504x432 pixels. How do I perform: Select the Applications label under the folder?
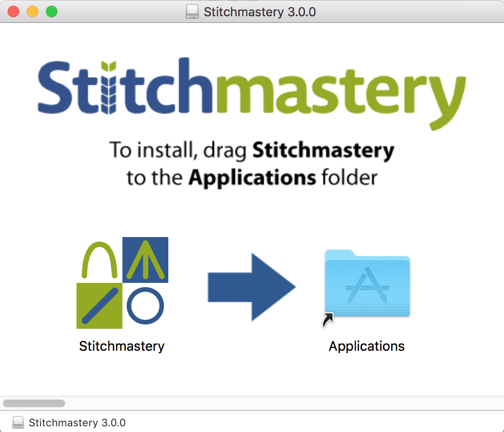click(x=367, y=346)
